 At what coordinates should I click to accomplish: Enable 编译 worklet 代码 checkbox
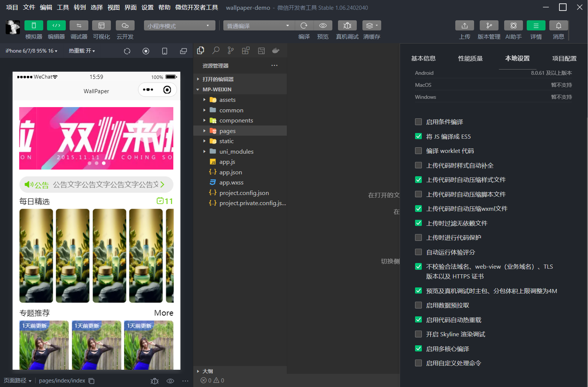[x=418, y=151]
